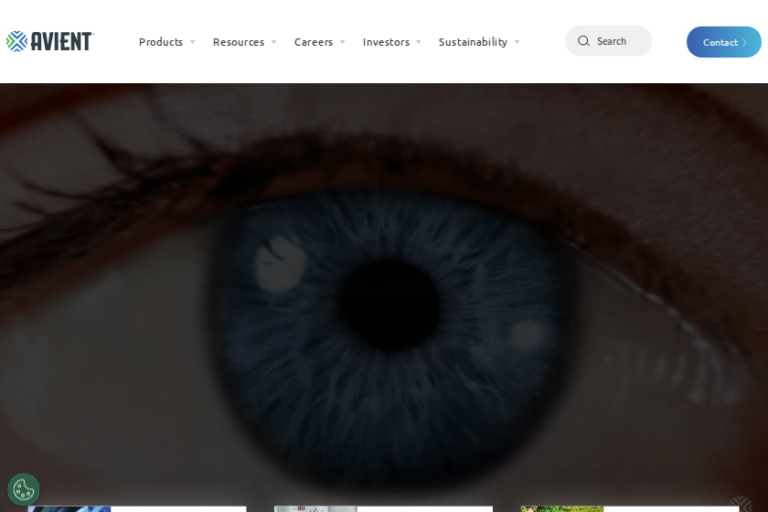Click the arrow on the Contact button

745,42
